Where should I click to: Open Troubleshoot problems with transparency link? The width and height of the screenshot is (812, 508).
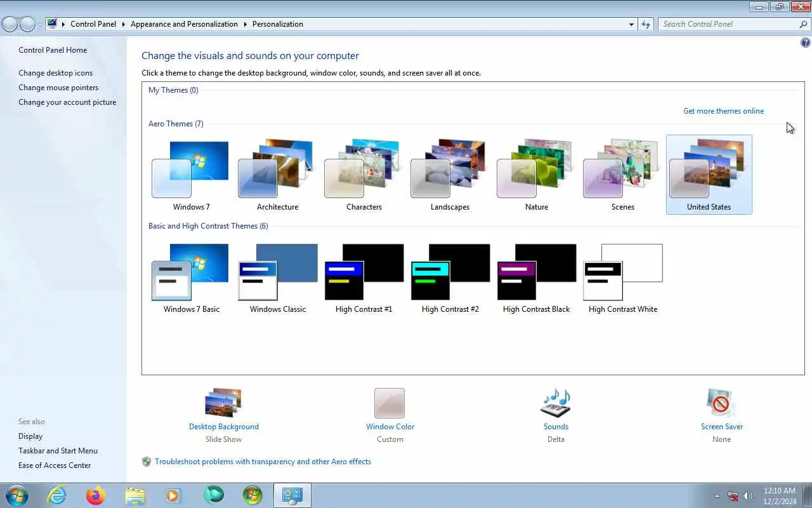click(263, 462)
